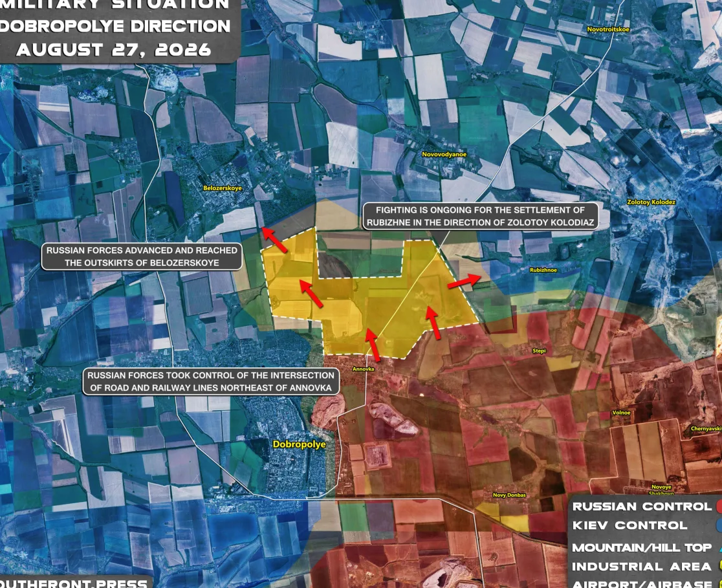
Task: Click the Novovodyanoe settlement label
Action: [x=444, y=154]
